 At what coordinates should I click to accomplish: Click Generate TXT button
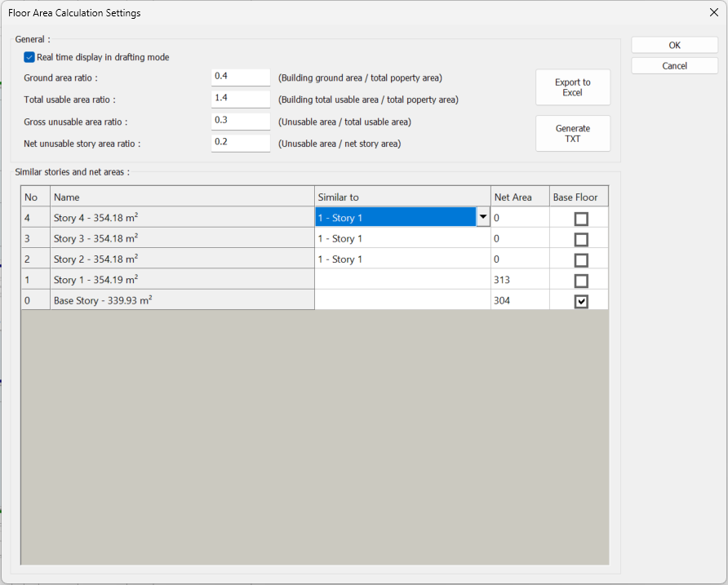[x=572, y=134]
